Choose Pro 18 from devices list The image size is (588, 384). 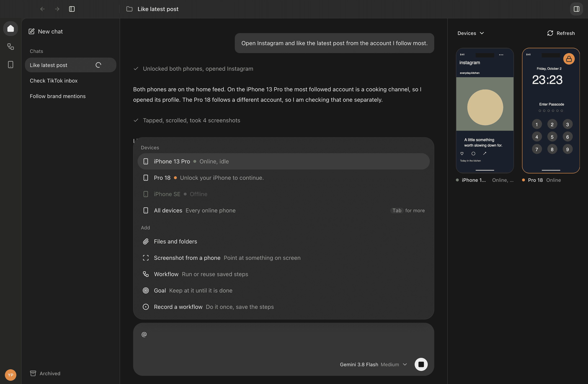pyautogui.click(x=283, y=178)
